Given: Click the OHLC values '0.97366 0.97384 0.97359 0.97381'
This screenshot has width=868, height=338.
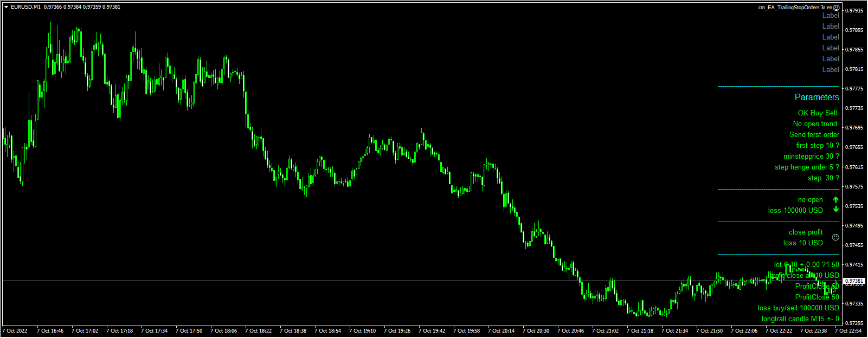Looking at the screenshot, I should pyautogui.click(x=82, y=7).
